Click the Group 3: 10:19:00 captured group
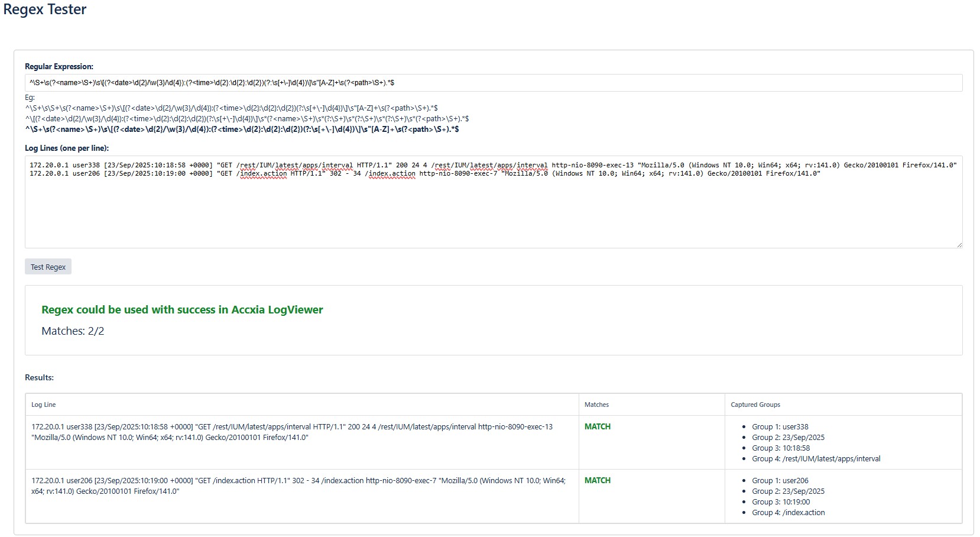This screenshot has width=980, height=537. [781, 502]
